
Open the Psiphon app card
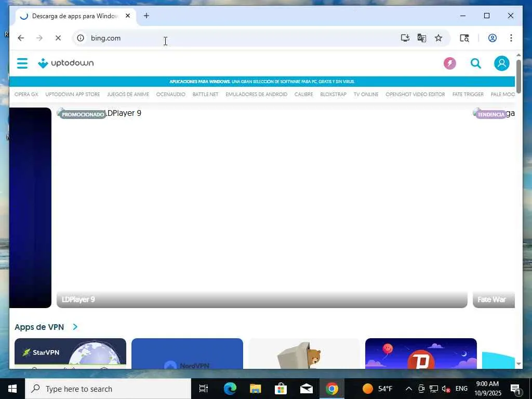421,353
